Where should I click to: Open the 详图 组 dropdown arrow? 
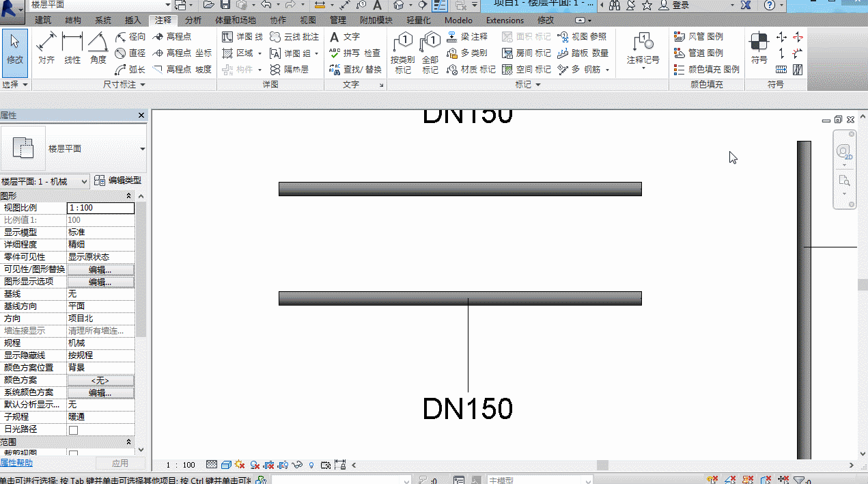(x=317, y=53)
